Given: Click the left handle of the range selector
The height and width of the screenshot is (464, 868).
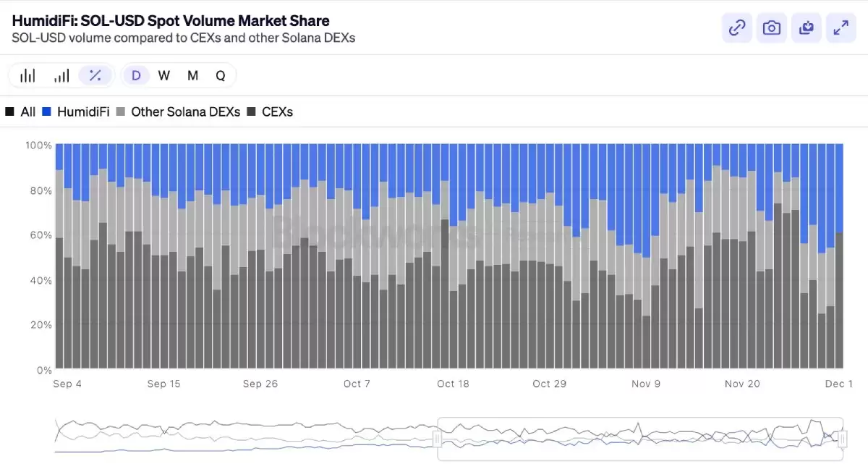Looking at the screenshot, I should pyautogui.click(x=437, y=438).
